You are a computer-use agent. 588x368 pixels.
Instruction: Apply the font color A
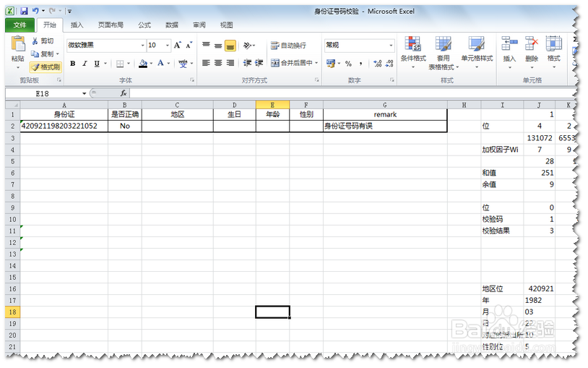(x=160, y=63)
